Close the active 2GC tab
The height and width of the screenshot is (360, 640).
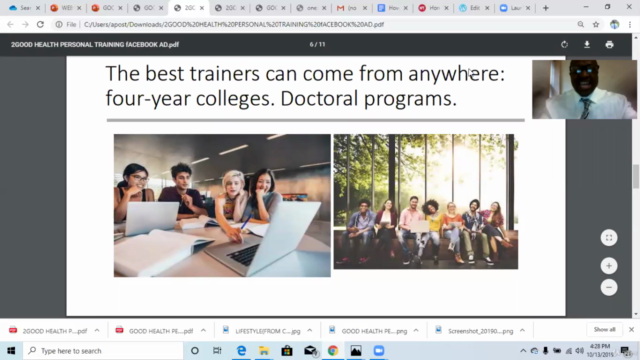(x=202, y=8)
